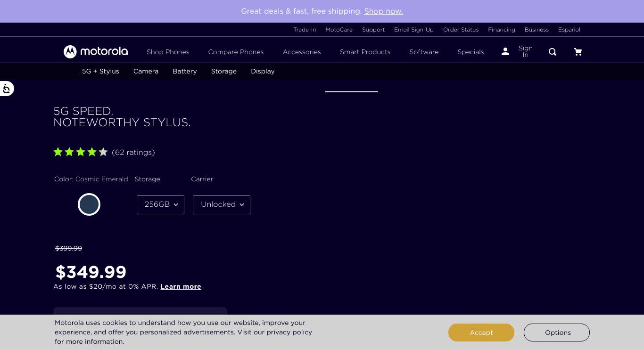Open the Accessories menu

(302, 52)
